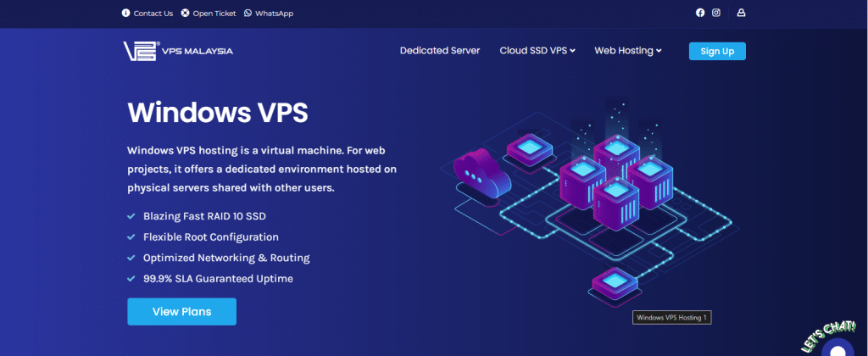Click the WhatsApp icon
The width and height of the screenshot is (868, 356).
[x=248, y=14]
